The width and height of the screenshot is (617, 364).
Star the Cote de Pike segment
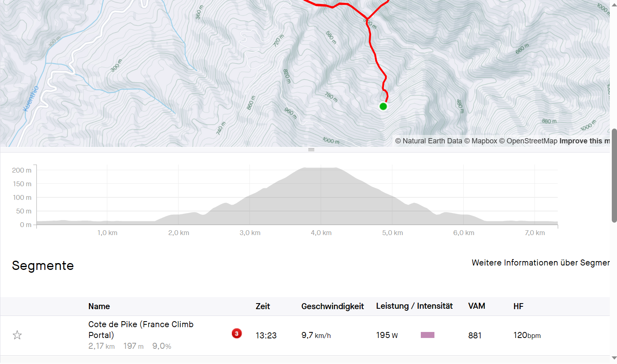(x=17, y=335)
